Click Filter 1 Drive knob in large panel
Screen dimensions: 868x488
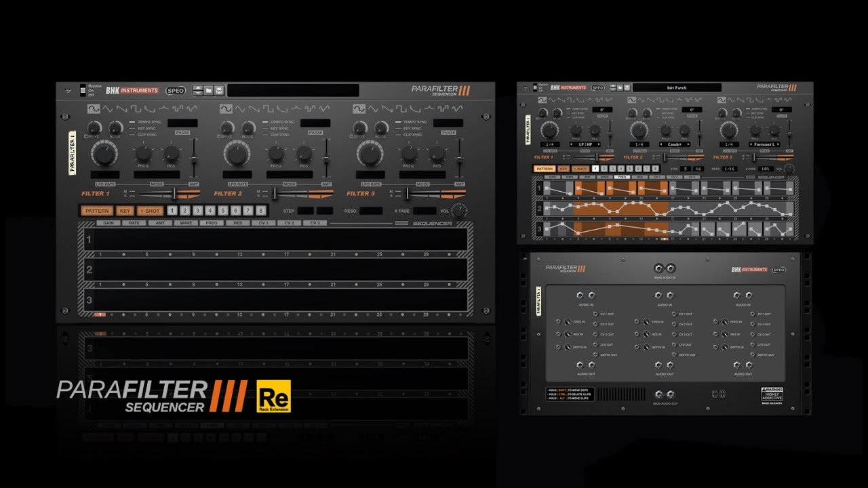point(93,127)
